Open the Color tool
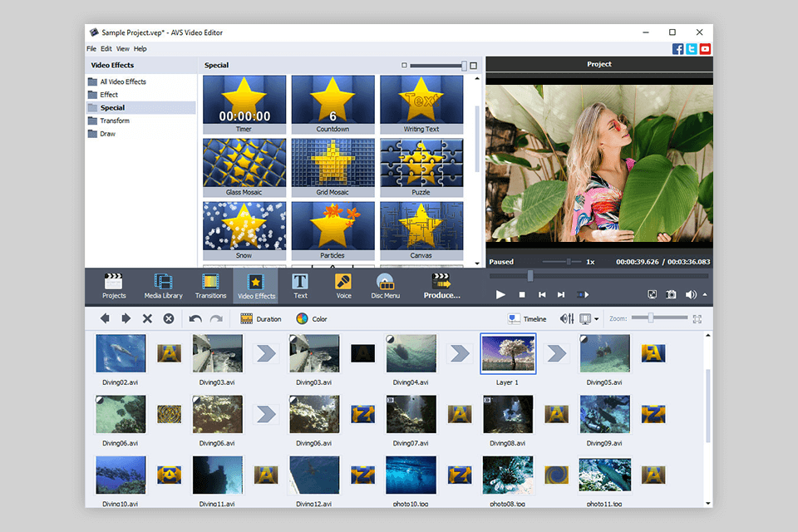This screenshot has width=798, height=532. 313,318
